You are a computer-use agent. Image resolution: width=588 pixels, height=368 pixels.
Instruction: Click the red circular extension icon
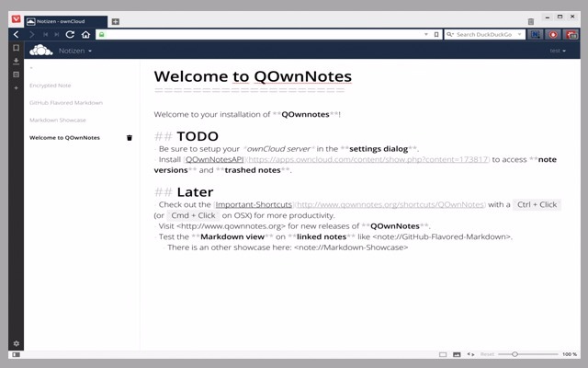click(x=553, y=35)
